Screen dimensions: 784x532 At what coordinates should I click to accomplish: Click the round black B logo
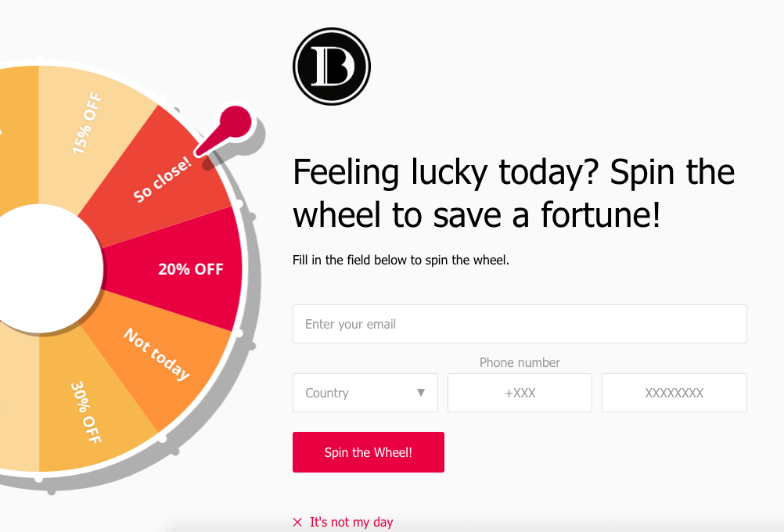(332, 66)
